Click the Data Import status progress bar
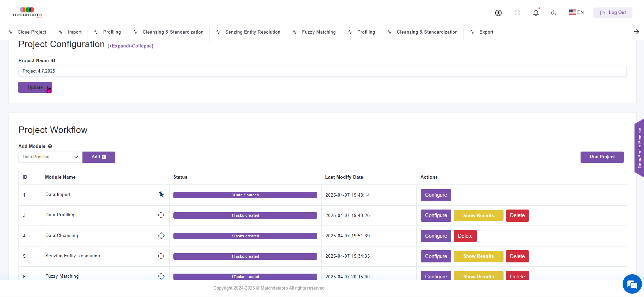Image resolution: width=644 pixels, height=297 pixels. pyautogui.click(x=245, y=195)
